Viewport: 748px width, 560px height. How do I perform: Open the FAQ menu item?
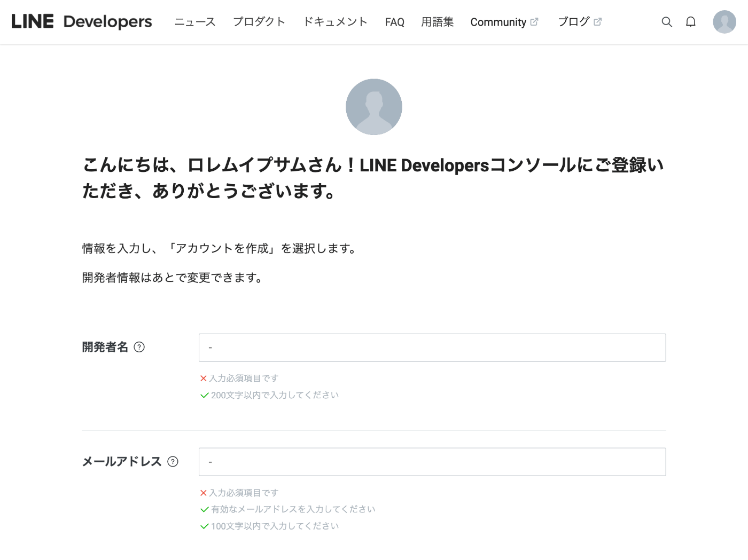[394, 22]
